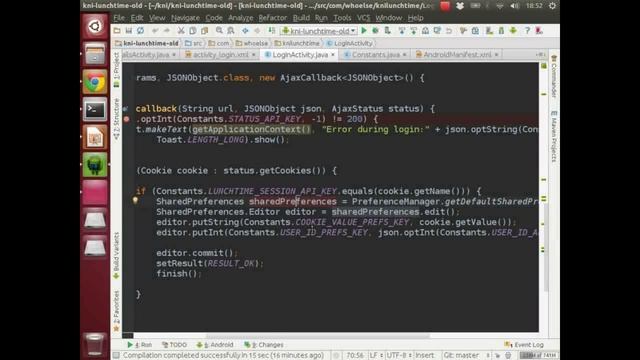Image resolution: width=640 pixels, height=360 pixels.
Task: Click the Synchronize toolbar icon
Action: point(140,31)
